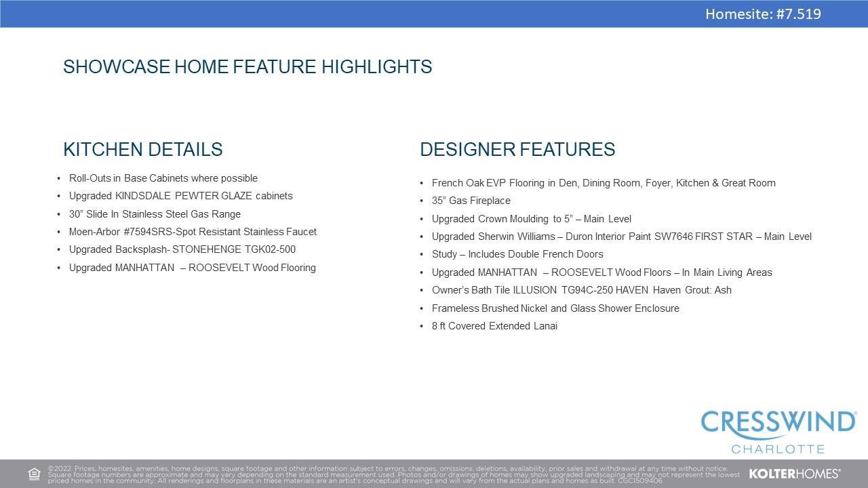
Task: Select the 'KINDSDALE PEWTER GLAZE cabinets' line
Action: pos(181,196)
